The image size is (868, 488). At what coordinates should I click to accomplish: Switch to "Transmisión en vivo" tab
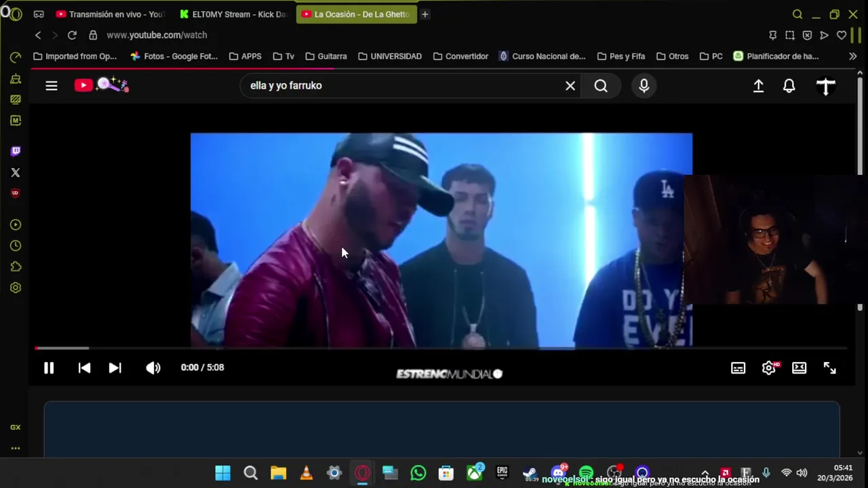click(110, 14)
